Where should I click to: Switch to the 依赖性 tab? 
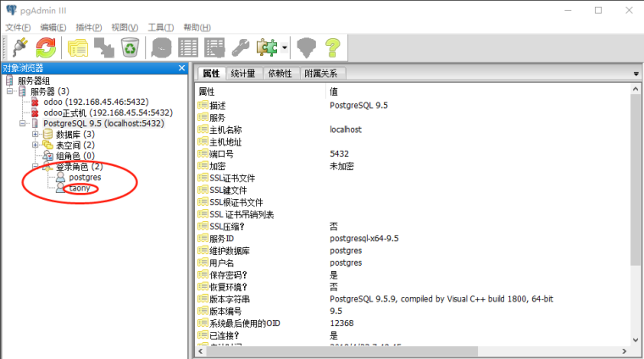(280, 74)
